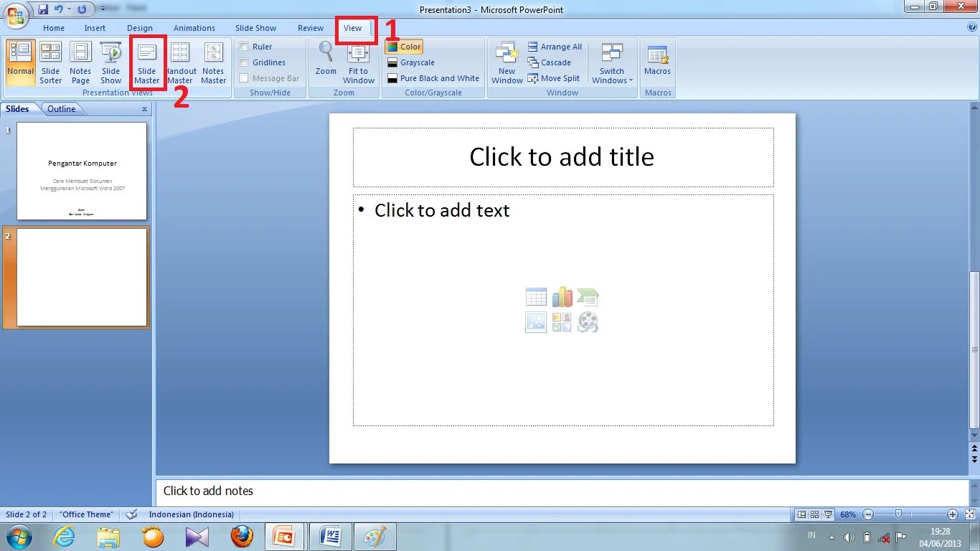Open Slide Sorter view

(51, 62)
